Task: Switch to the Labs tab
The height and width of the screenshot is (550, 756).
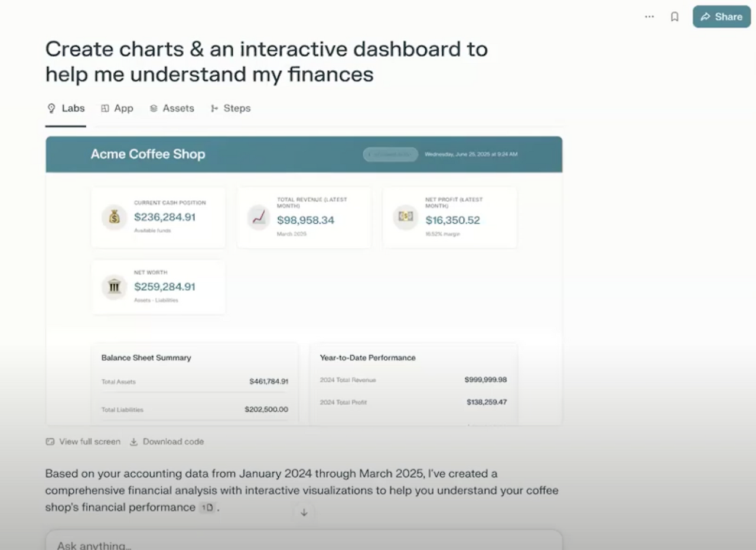Action: pos(66,108)
